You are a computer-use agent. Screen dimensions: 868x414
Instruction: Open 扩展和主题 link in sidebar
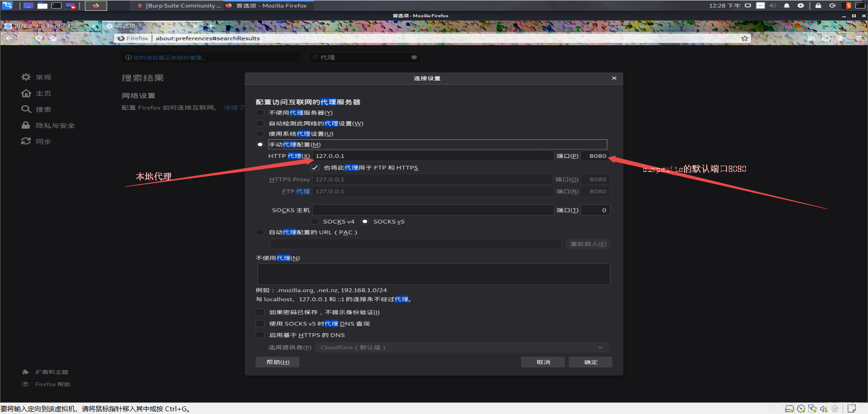45,372
